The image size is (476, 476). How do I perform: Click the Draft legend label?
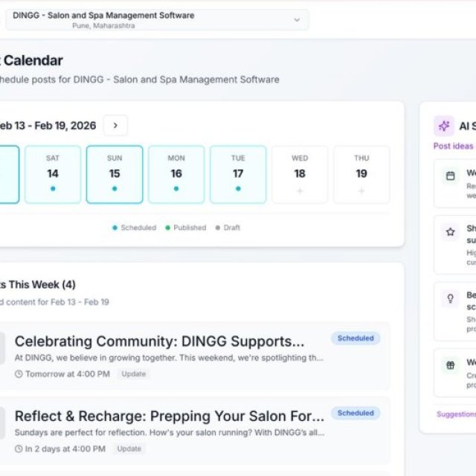coord(231,228)
